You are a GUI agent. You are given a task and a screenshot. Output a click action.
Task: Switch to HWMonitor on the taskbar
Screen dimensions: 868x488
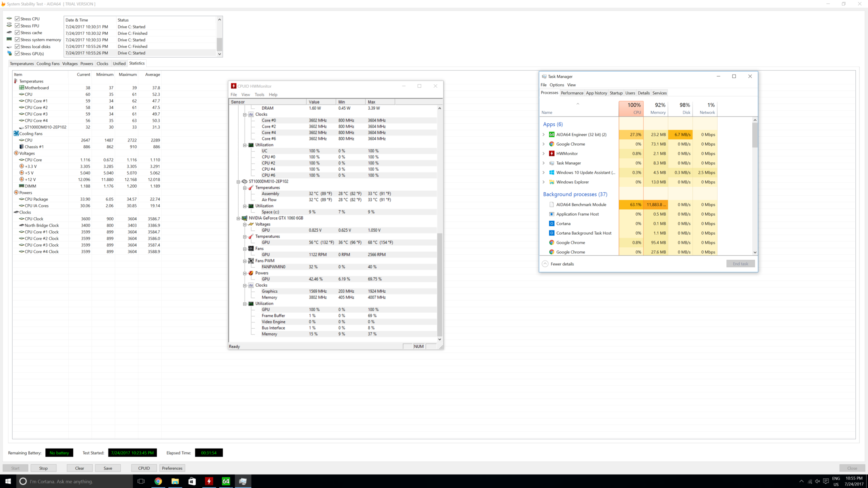pos(209,481)
